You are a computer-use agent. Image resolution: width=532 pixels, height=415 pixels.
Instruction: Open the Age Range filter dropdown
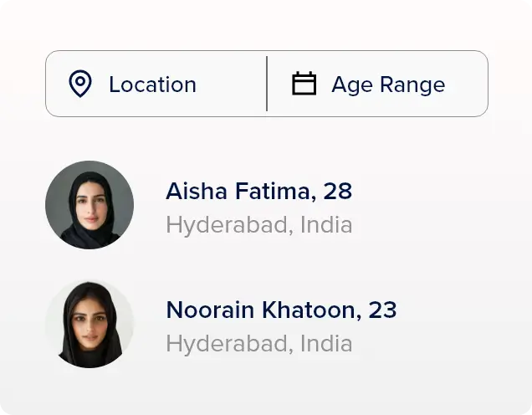tap(377, 84)
